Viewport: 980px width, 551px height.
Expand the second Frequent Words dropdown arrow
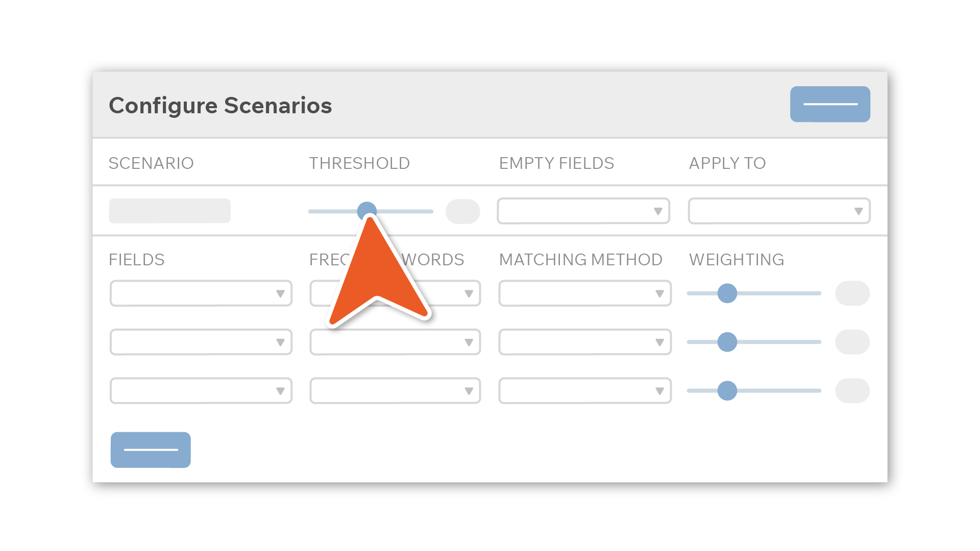pyautogui.click(x=469, y=342)
